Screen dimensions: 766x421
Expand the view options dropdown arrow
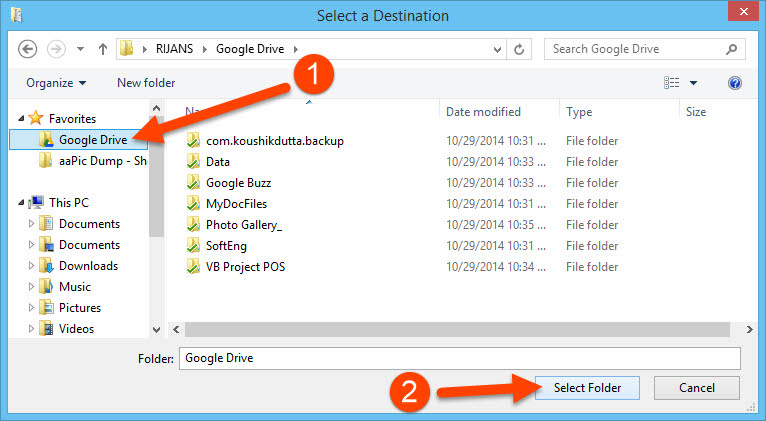[693, 83]
